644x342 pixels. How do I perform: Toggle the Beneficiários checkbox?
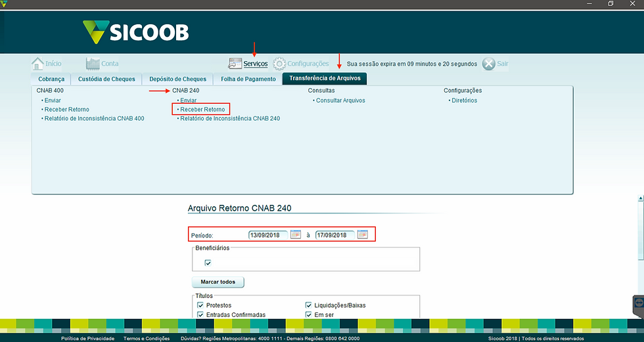click(208, 263)
